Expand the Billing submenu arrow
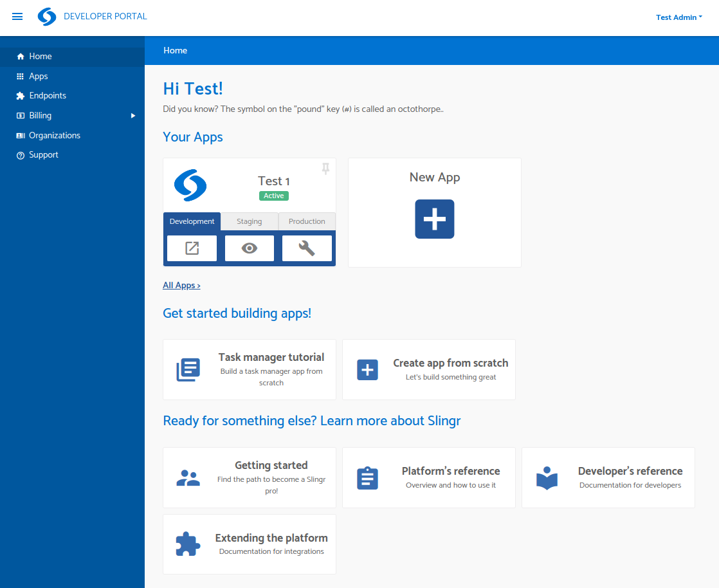Screen dimensions: 719x588 [x=133, y=116]
